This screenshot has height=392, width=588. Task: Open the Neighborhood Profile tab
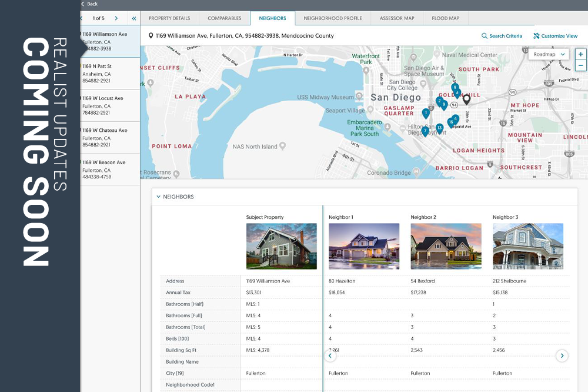click(333, 18)
